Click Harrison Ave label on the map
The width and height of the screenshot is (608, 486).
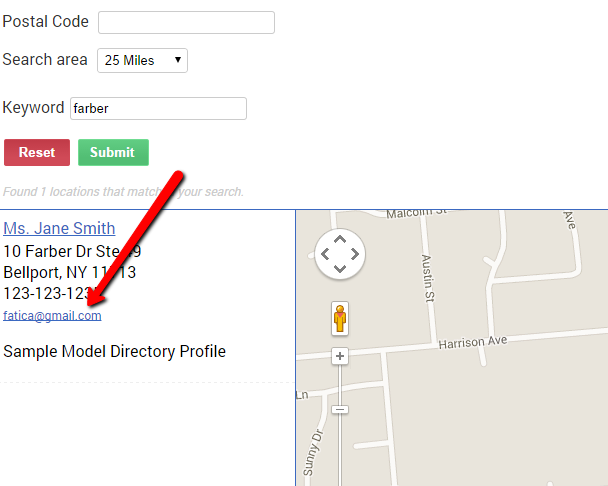click(473, 342)
